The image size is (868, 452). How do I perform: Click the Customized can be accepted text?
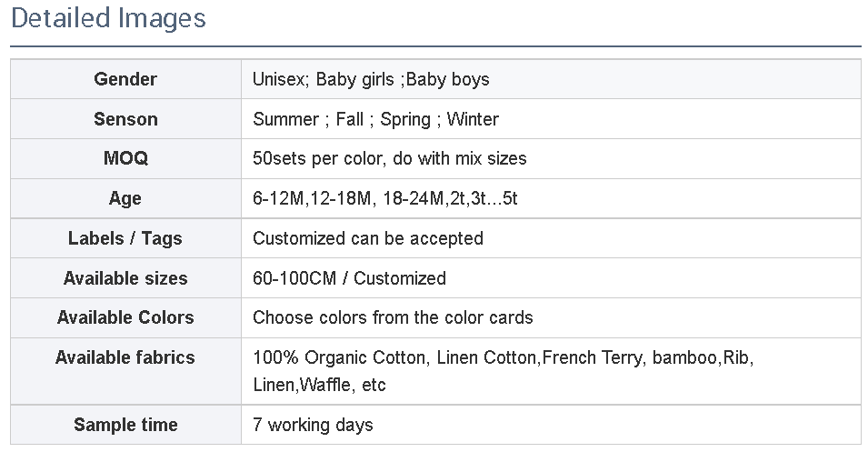367,238
